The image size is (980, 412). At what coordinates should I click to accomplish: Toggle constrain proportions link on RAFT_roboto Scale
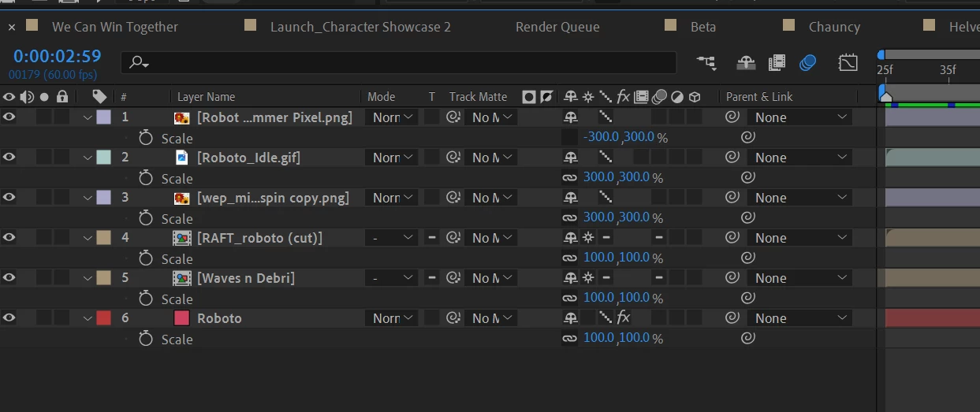569,258
